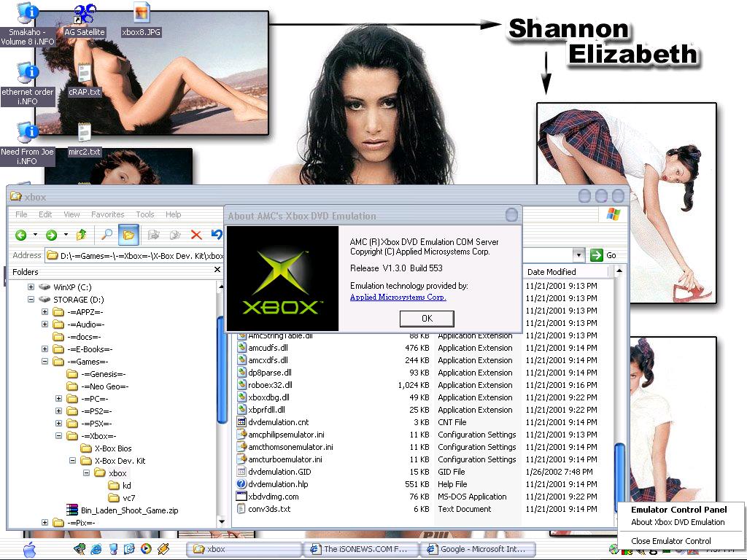Click the DVD disc icon in system tray
747x560 pixels.
click(613, 549)
